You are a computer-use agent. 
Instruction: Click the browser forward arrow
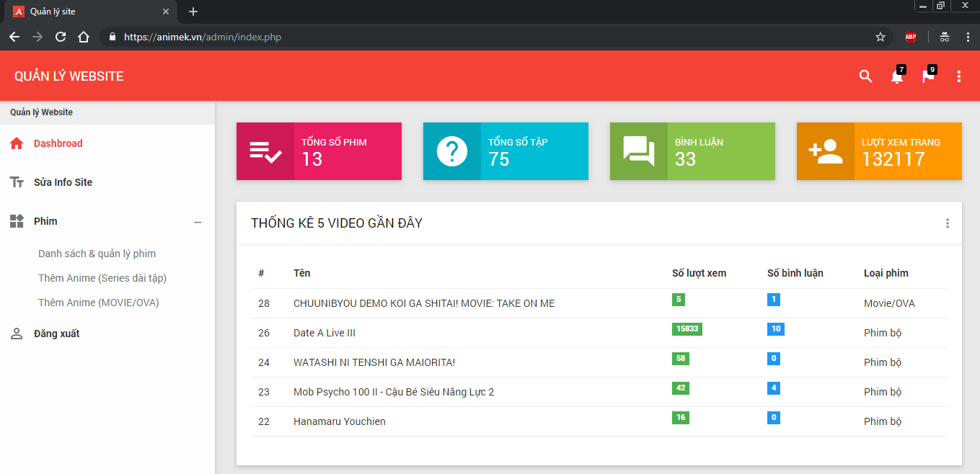pos(37,37)
